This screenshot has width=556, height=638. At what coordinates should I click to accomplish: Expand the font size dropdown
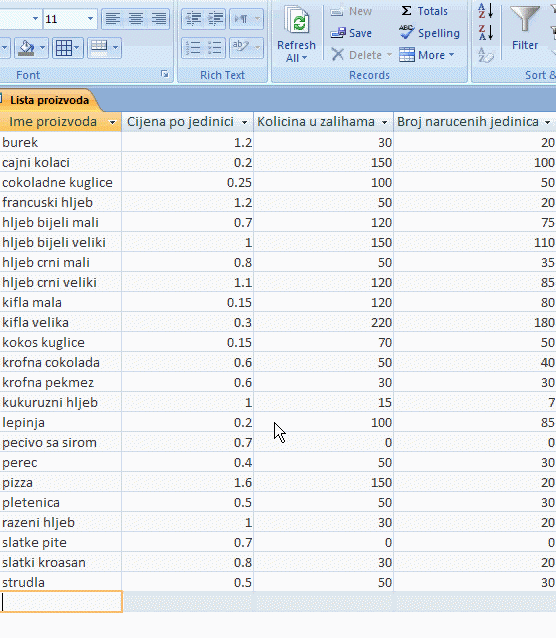click(90, 19)
